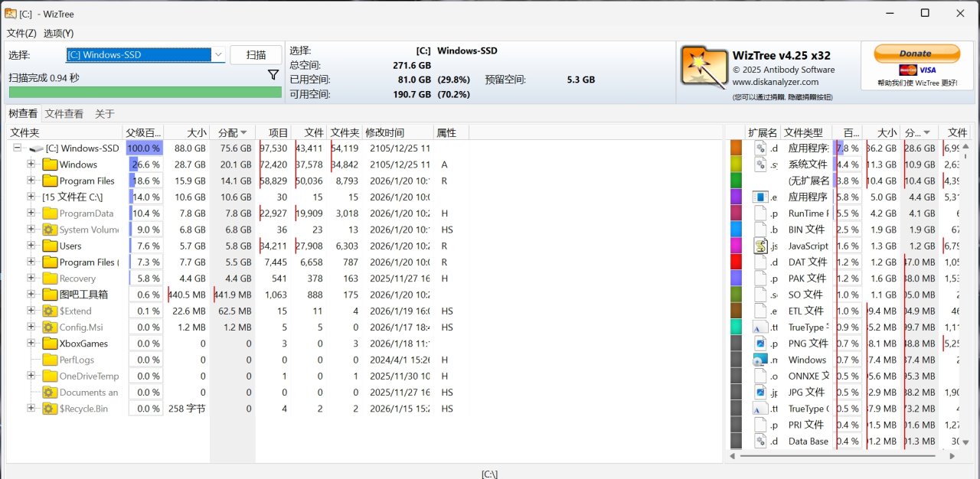Expand the Recovery folder node
Image resolution: width=980 pixels, height=479 pixels.
click(31, 279)
